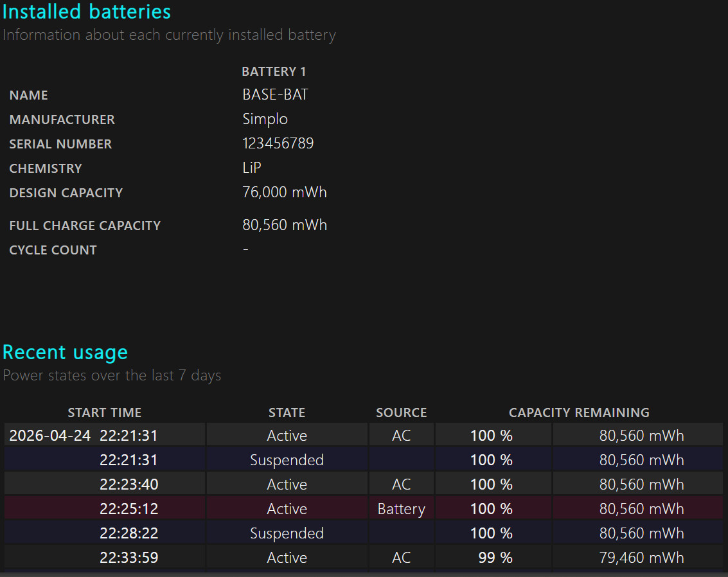Click the START TIME column header
Image resolution: width=728 pixels, height=577 pixels.
pos(105,413)
